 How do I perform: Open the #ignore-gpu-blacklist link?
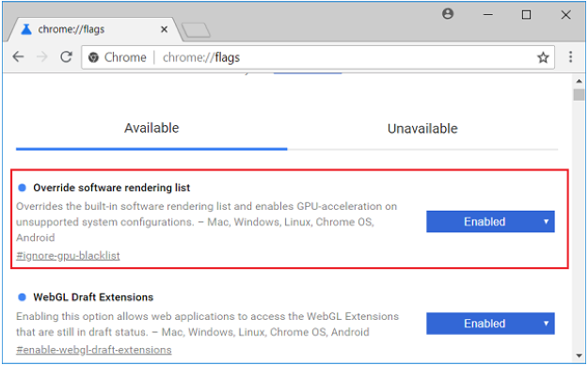point(68,256)
